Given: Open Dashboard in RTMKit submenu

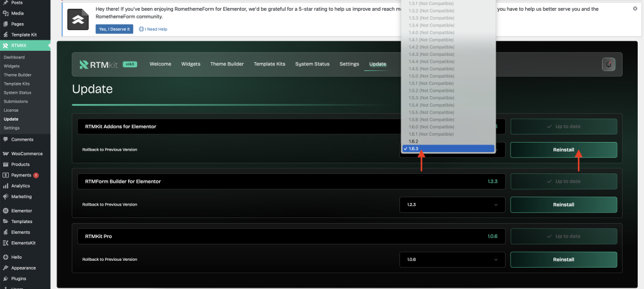Looking at the screenshot, I should tap(14, 57).
